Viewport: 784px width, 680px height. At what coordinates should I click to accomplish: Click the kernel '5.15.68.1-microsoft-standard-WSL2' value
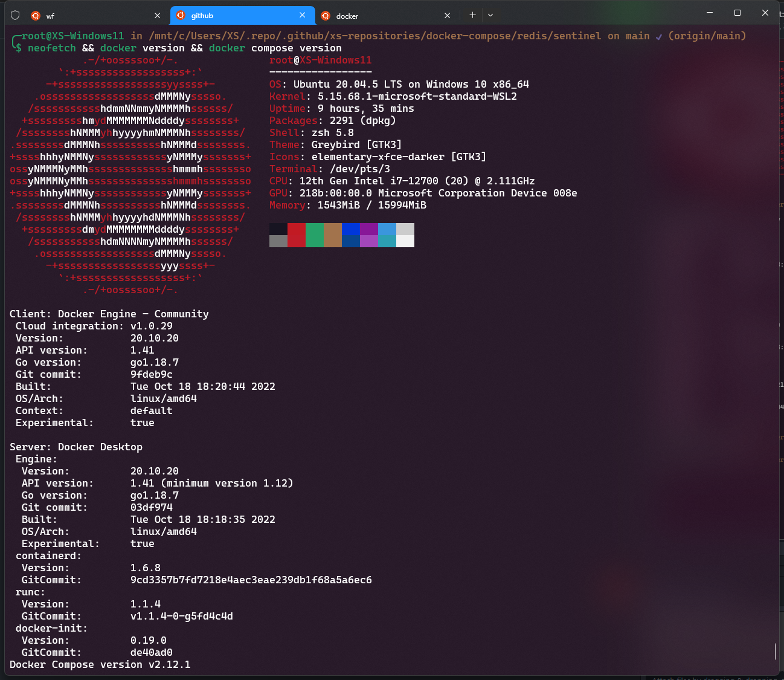coord(417,97)
